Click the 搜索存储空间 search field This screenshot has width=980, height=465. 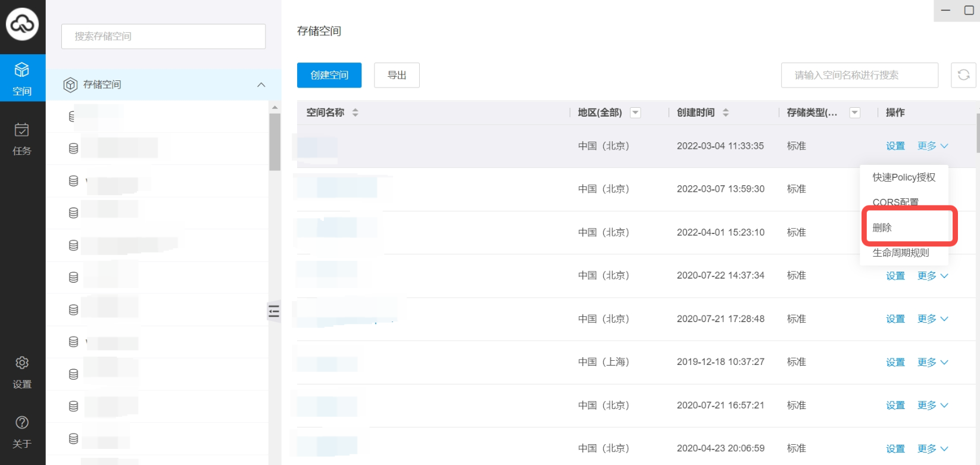163,36
